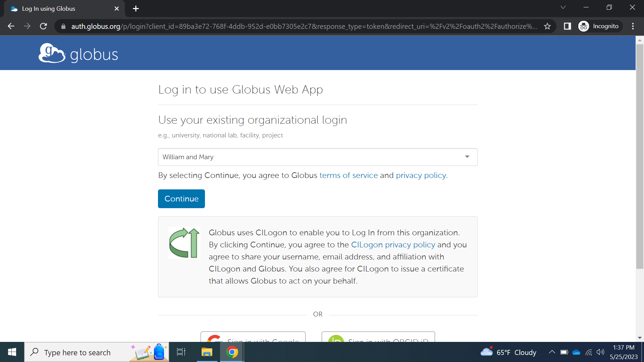Reload the page
644x362 pixels.
[43, 26]
